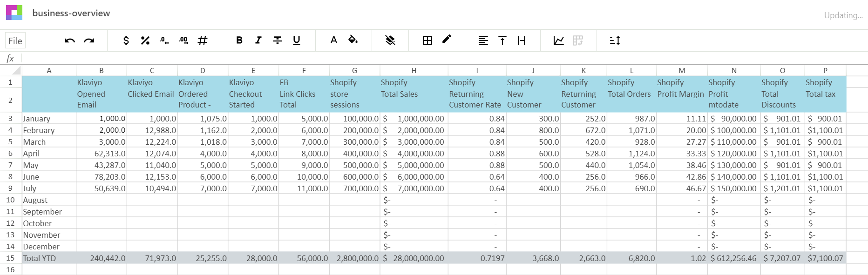Select the border pen tool
This screenshot has height=275, width=868.
447,39
